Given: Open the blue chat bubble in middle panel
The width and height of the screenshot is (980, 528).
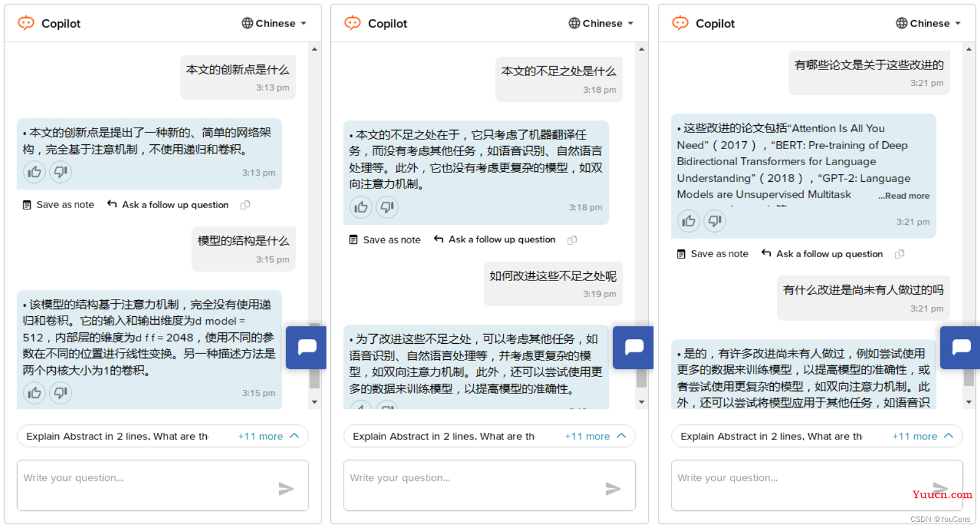Looking at the screenshot, I should click(633, 347).
